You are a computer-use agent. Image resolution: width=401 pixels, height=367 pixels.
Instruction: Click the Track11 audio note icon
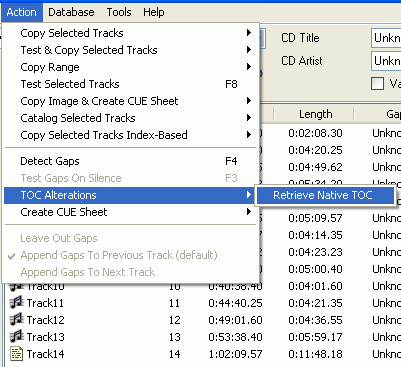pos(16,303)
